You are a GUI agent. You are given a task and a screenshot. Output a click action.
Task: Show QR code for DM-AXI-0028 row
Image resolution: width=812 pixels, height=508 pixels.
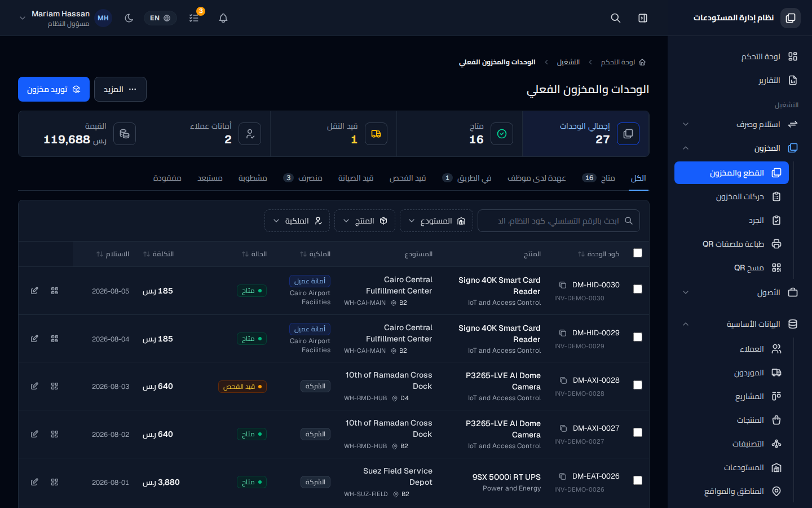click(55, 386)
